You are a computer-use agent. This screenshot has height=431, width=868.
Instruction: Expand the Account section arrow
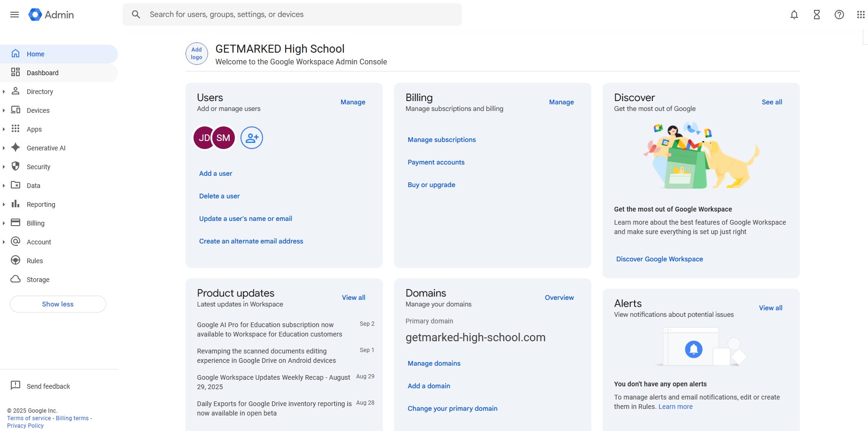[x=4, y=242]
